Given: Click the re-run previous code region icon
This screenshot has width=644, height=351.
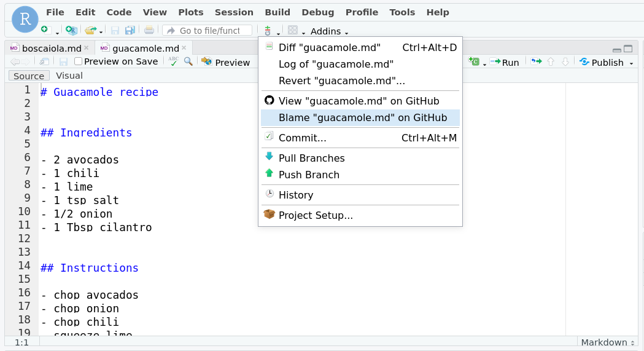Looking at the screenshot, I should [536, 61].
